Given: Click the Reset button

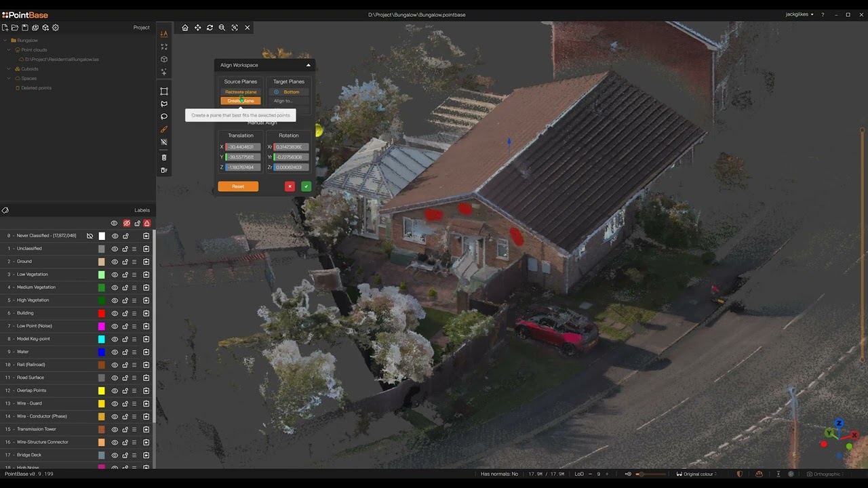Looking at the screenshot, I should (x=238, y=186).
